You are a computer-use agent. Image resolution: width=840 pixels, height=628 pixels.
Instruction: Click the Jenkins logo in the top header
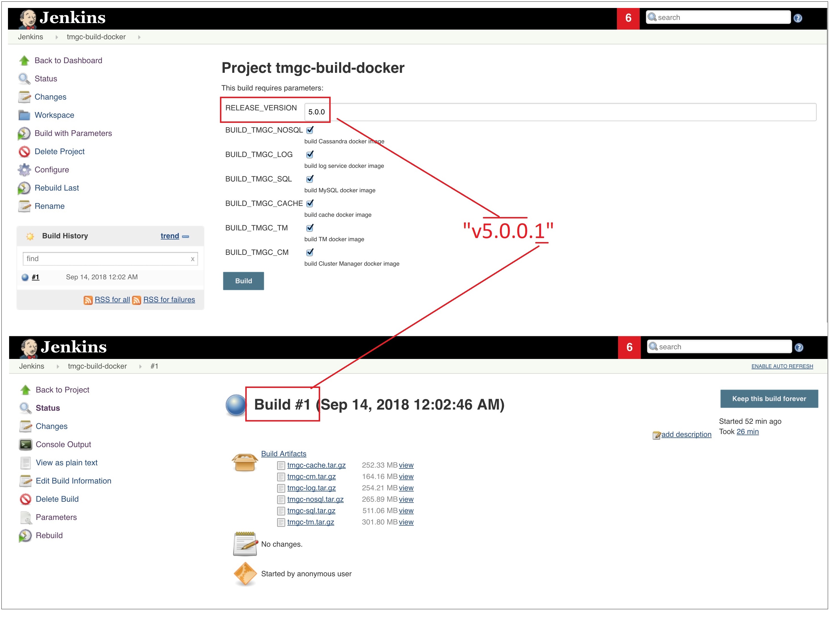coord(63,18)
